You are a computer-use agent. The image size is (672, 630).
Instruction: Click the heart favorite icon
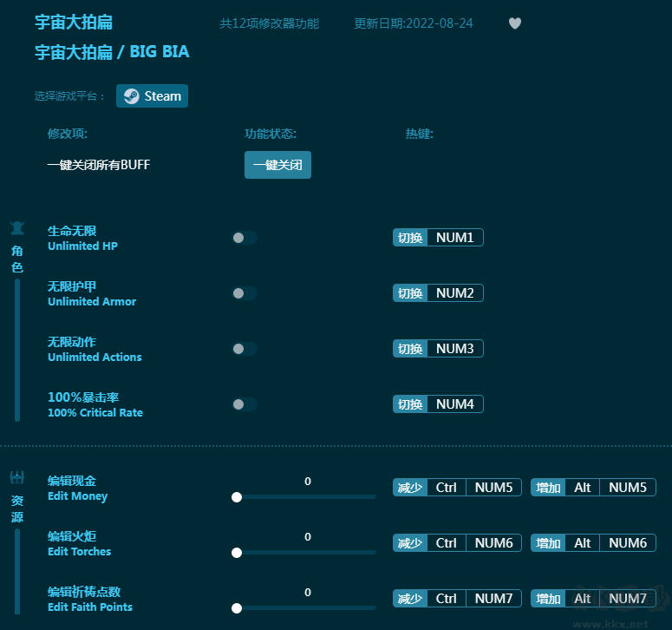(x=515, y=23)
